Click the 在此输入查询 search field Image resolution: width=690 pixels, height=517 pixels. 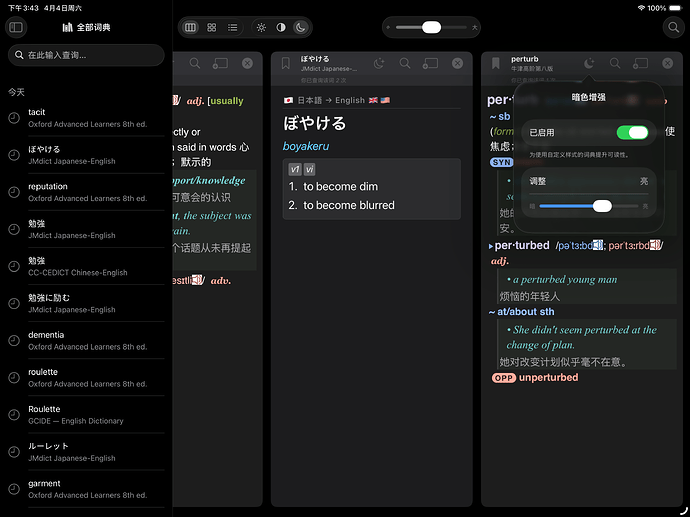click(x=86, y=55)
